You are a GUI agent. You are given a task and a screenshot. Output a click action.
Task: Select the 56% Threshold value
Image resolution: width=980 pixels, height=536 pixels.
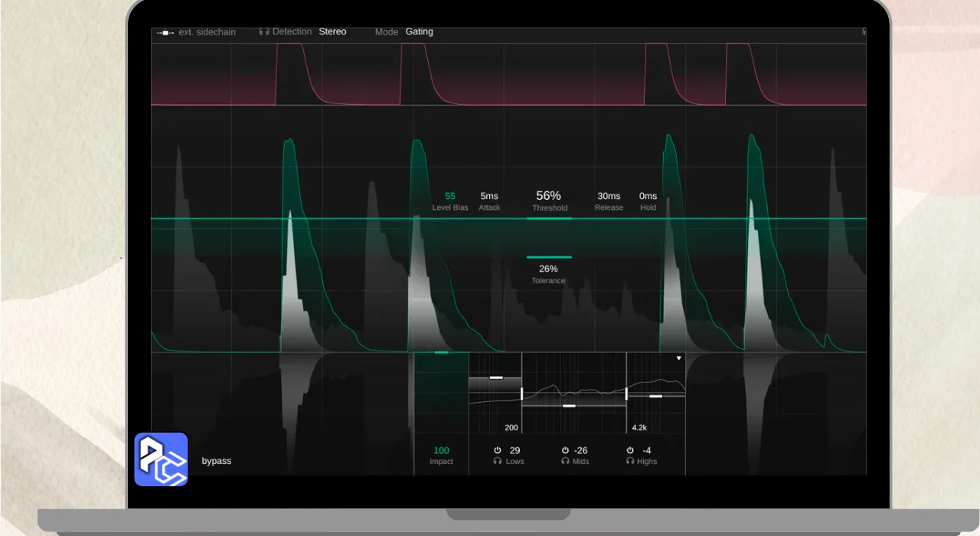pos(548,196)
